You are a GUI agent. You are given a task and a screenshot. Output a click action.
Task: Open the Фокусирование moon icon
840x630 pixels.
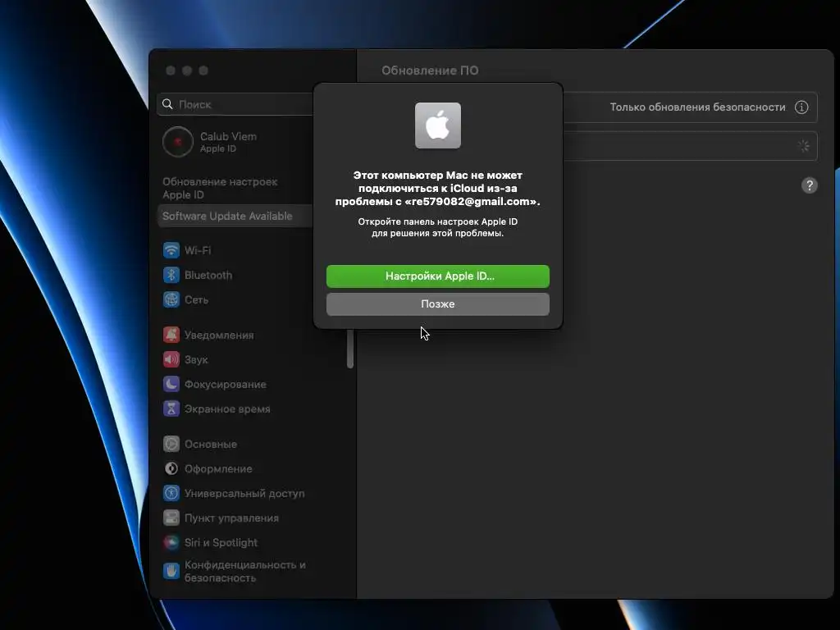click(x=171, y=384)
